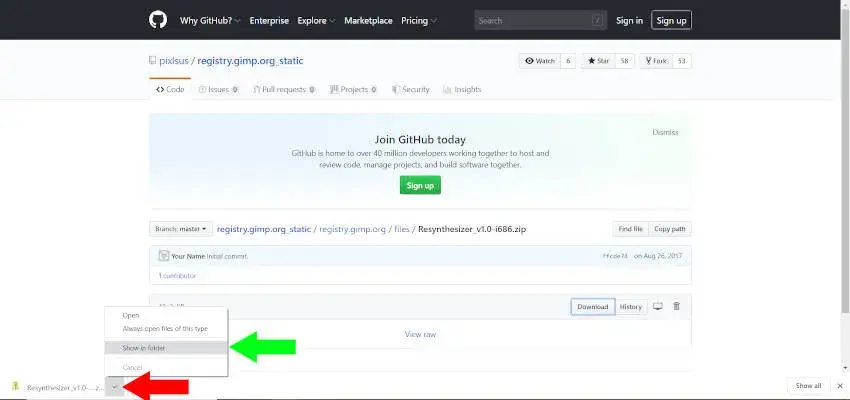The width and height of the screenshot is (850, 400).
Task: Go to registry.gimp.org_static breadcrumb root
Action: 264,229
